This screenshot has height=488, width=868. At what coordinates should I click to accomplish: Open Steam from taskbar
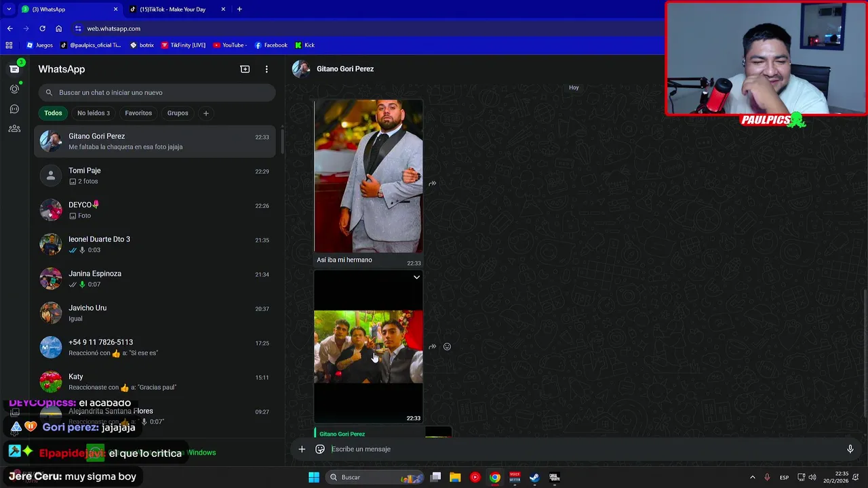pyautogui.click(x=534, y=477)
